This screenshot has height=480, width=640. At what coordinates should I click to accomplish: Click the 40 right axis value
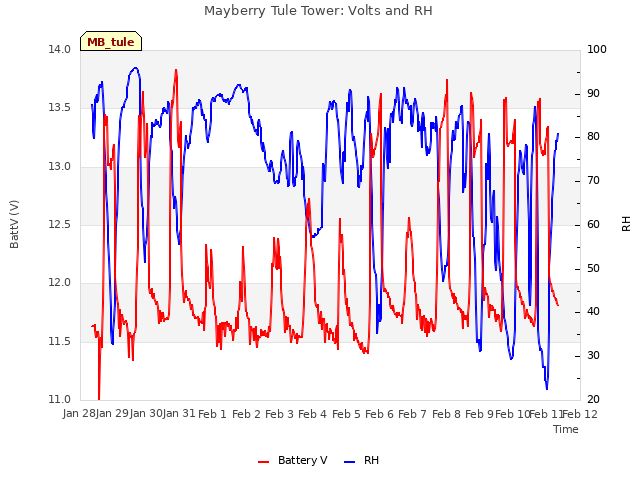(x=593, y=312)
